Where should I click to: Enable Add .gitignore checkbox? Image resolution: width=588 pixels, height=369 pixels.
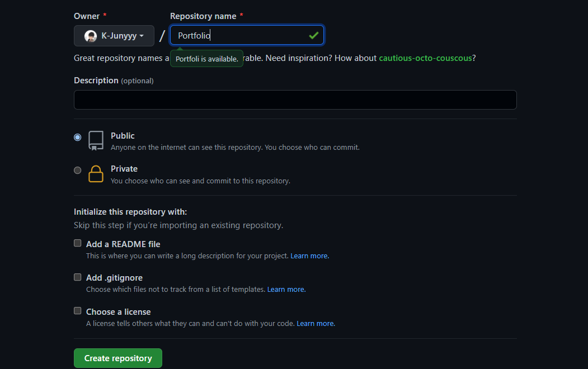pos(78,277)
